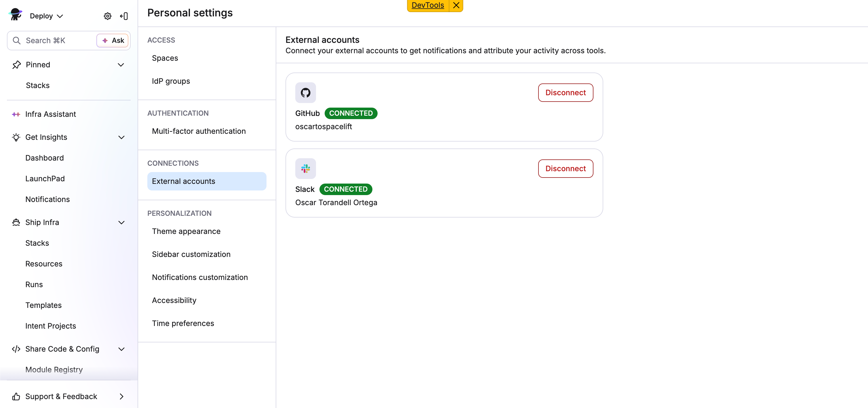Disconnect the GitHub account
Screen dimensions: 868x408
(x=566, y=93)
